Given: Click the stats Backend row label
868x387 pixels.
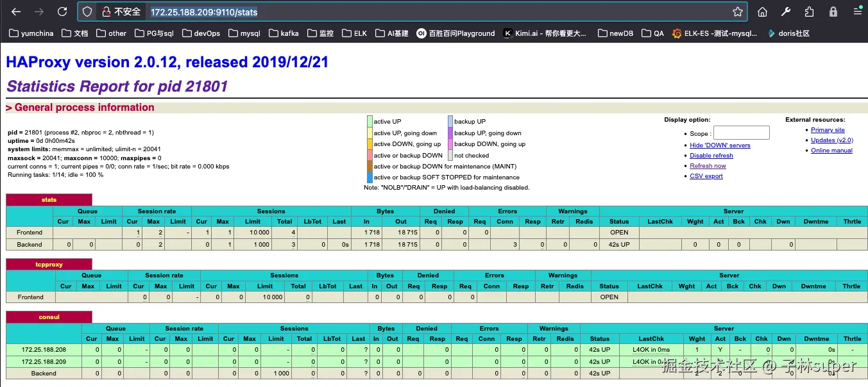Looking at the screenshot, I should tap(30, 245).
